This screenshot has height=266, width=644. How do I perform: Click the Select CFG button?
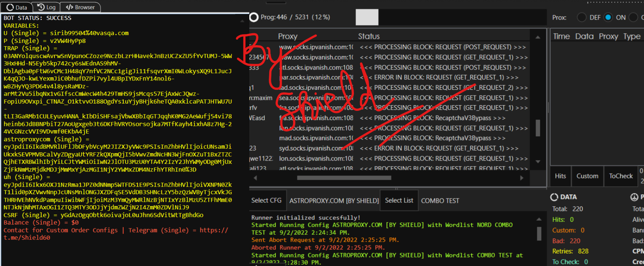point(266,200)
